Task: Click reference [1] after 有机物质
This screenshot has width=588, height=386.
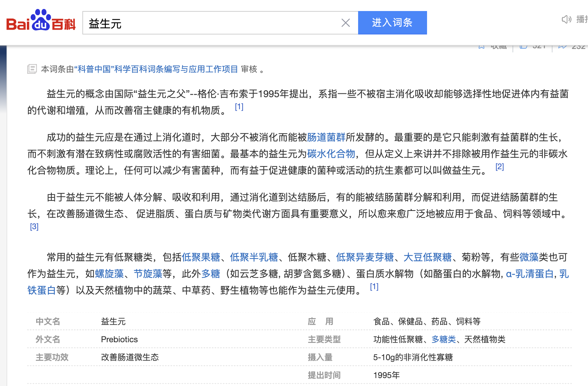Action: (x=239, y=107)
